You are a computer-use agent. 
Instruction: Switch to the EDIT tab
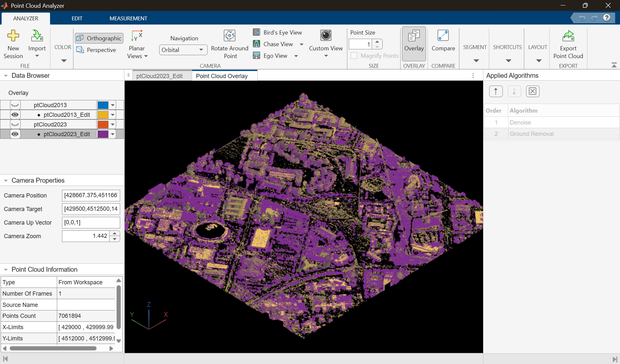coord(77,18)
